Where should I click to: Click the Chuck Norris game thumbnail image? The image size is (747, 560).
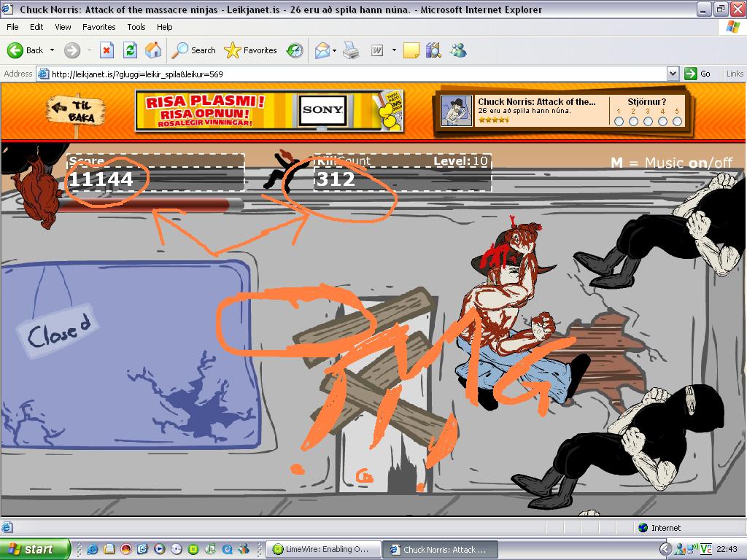(x=457, y=111)
